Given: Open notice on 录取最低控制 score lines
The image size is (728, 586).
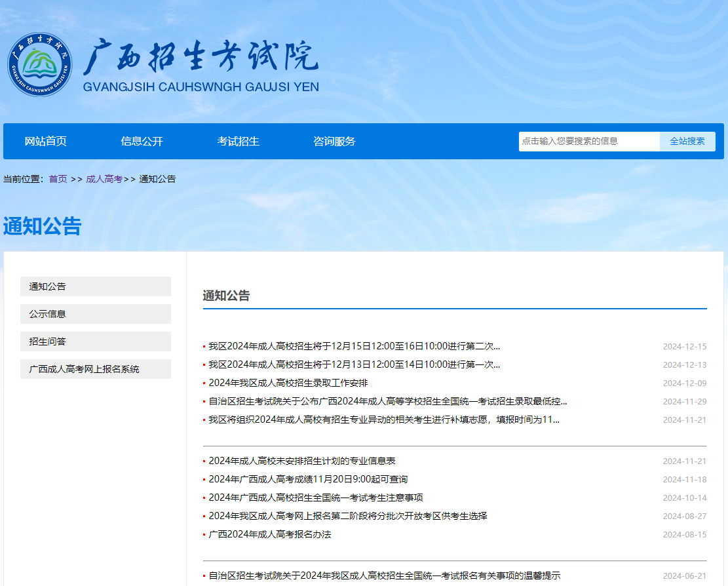Looking at the screenshot, I should coord(388,401).
